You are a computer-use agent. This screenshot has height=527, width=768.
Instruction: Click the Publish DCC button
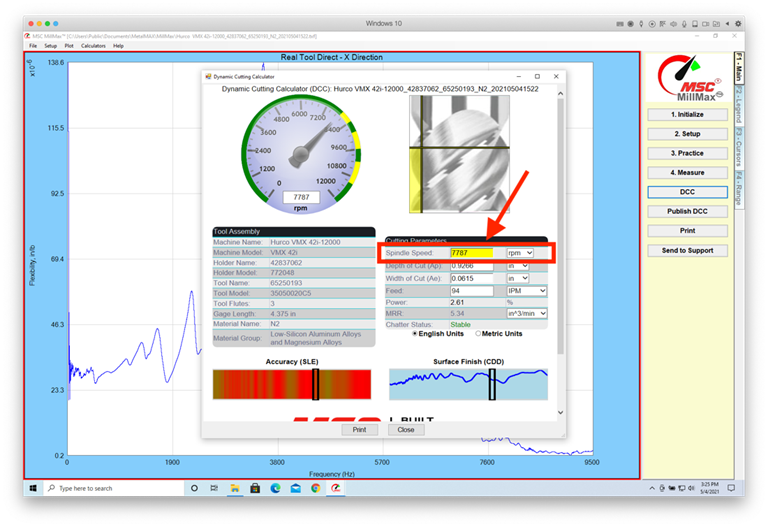pyautogui.click(x=687, y=211)
